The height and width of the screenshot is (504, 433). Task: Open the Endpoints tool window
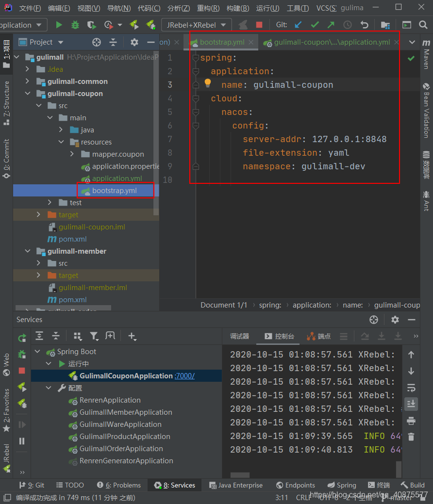point(296,485)
